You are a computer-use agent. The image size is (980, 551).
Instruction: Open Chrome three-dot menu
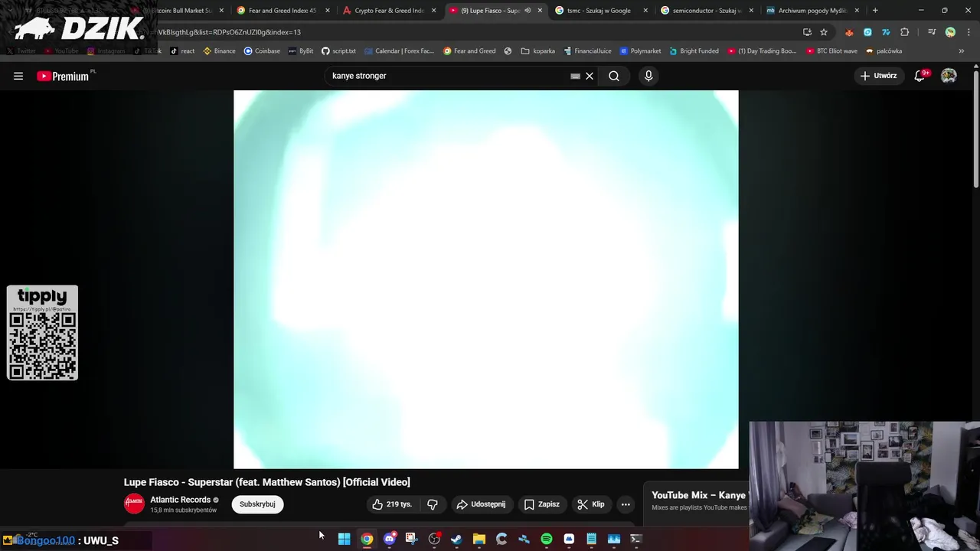[969, 32]
